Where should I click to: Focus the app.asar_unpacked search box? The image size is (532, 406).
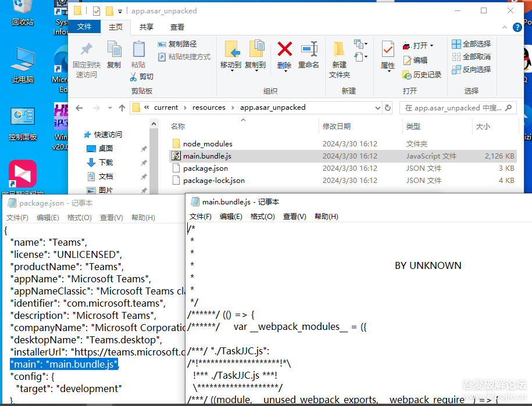click(x=458, y=108)
